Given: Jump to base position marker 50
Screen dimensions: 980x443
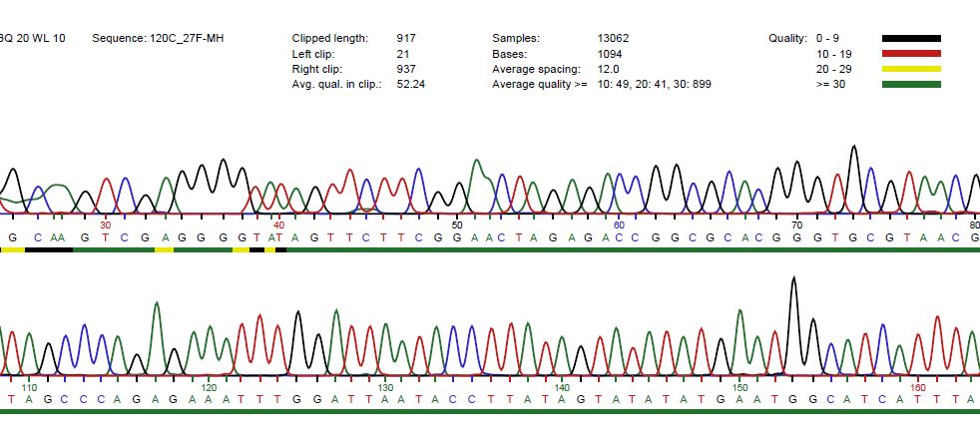Looking at the screenshot, I should click(456, 224).
